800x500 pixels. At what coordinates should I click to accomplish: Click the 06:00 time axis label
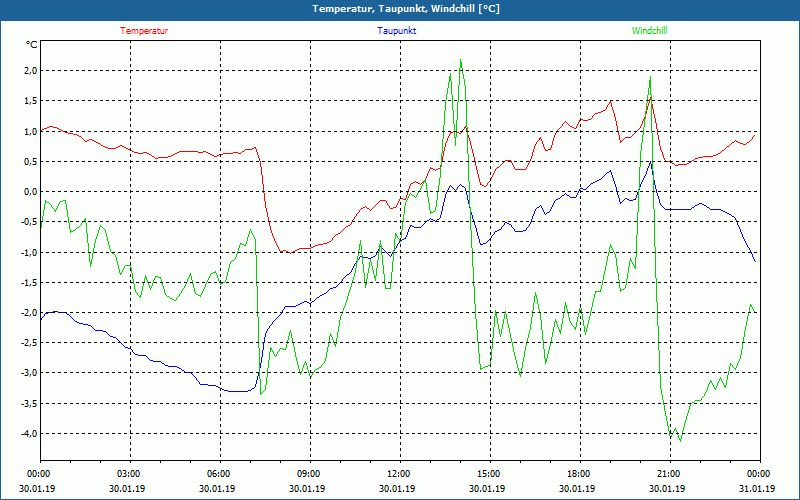[x=218, y=474]
